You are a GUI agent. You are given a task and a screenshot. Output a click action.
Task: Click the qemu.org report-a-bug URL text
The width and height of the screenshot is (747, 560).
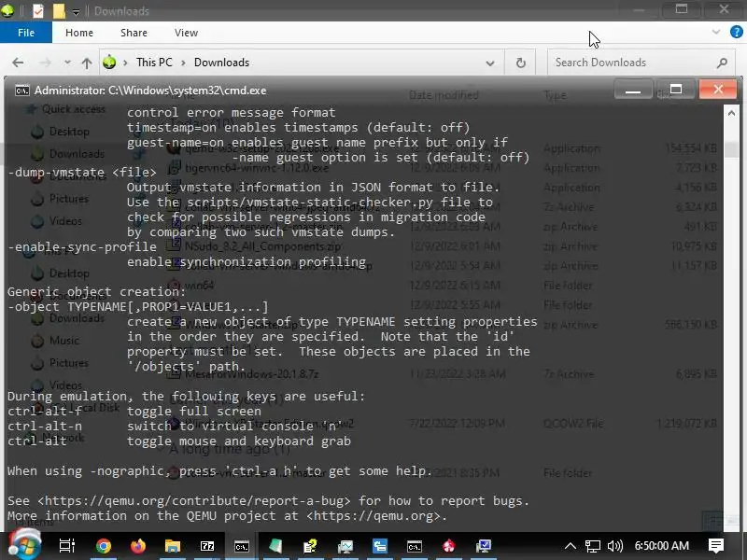tap(194, 501)
